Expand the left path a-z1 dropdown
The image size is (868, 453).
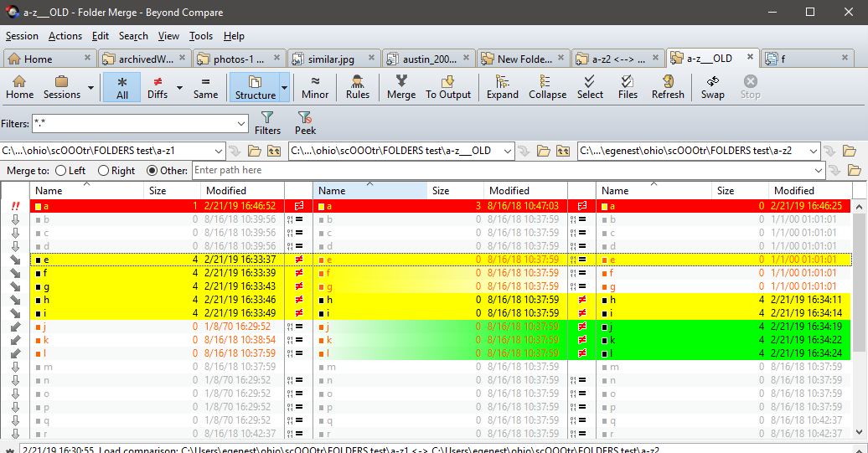pos(218,151)
